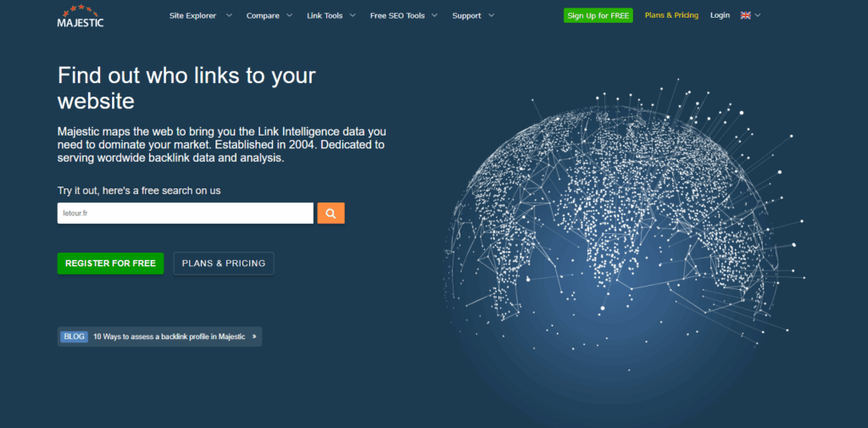Expand the Link Tools dropdown chevron
868x428 pixels.
353,15
